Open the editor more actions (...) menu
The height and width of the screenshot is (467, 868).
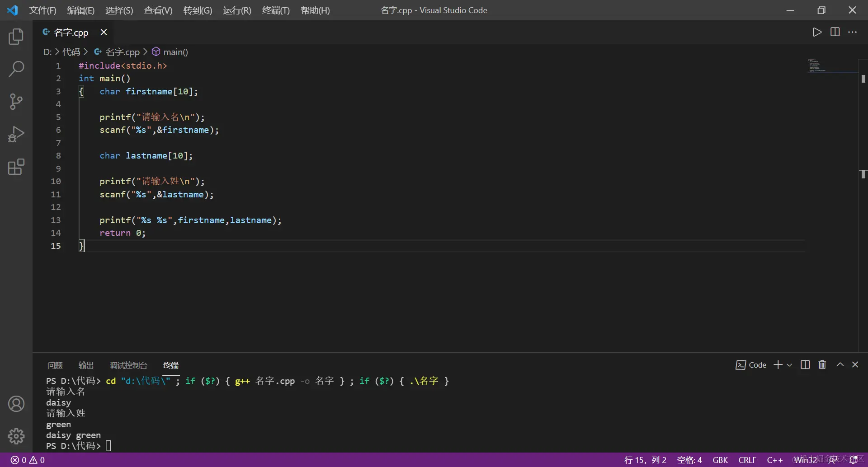click(854, 32)
